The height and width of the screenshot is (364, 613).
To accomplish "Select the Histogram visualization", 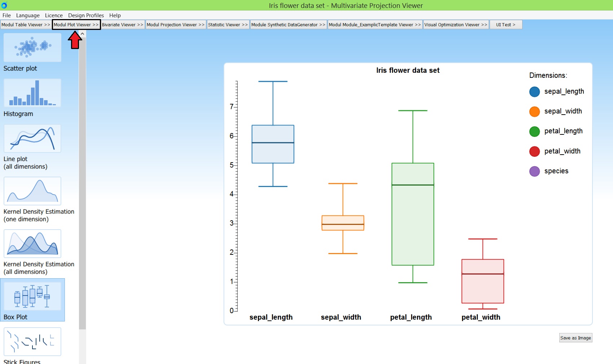I will 32,93.
